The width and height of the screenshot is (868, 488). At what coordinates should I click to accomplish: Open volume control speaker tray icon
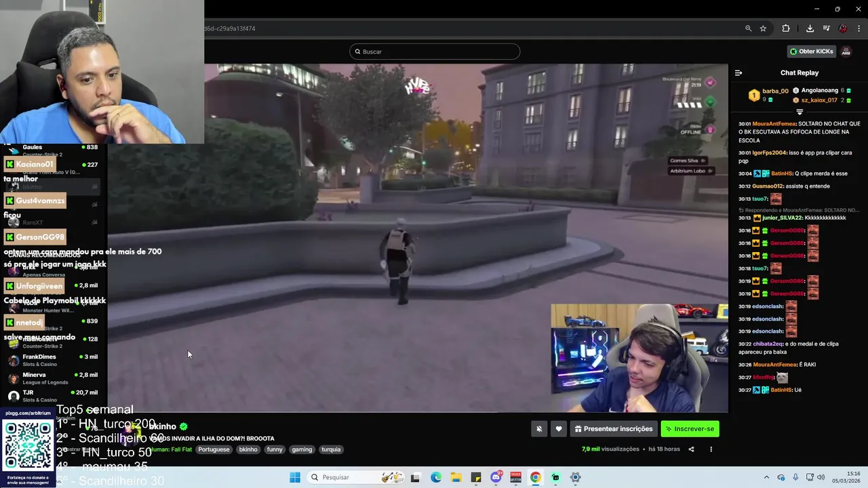click(x=821, y=477)
